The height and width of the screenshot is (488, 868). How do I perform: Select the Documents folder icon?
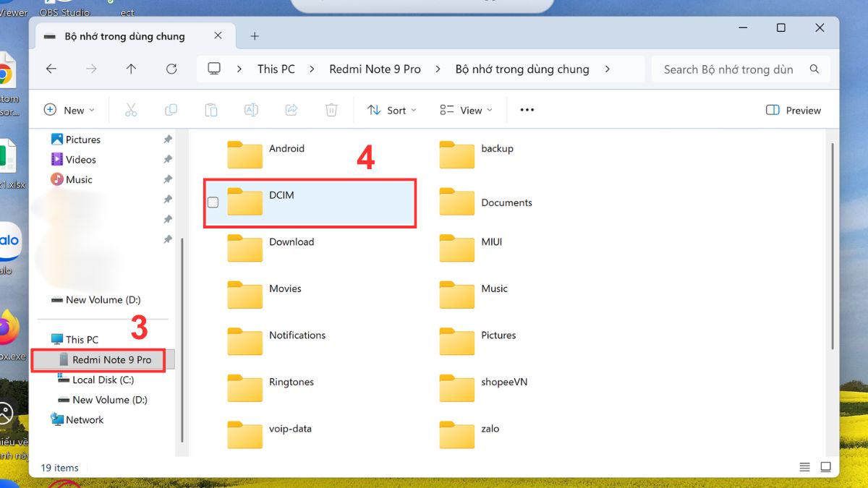point(456,202)
